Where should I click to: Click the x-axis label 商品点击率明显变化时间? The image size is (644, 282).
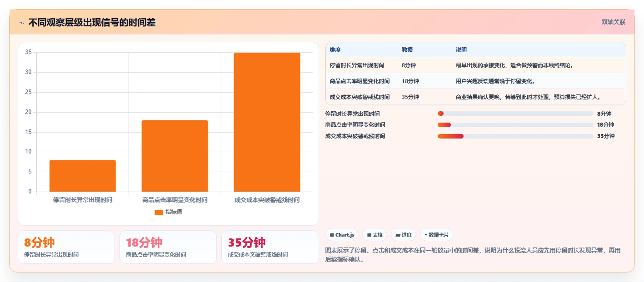click(175, 200)
